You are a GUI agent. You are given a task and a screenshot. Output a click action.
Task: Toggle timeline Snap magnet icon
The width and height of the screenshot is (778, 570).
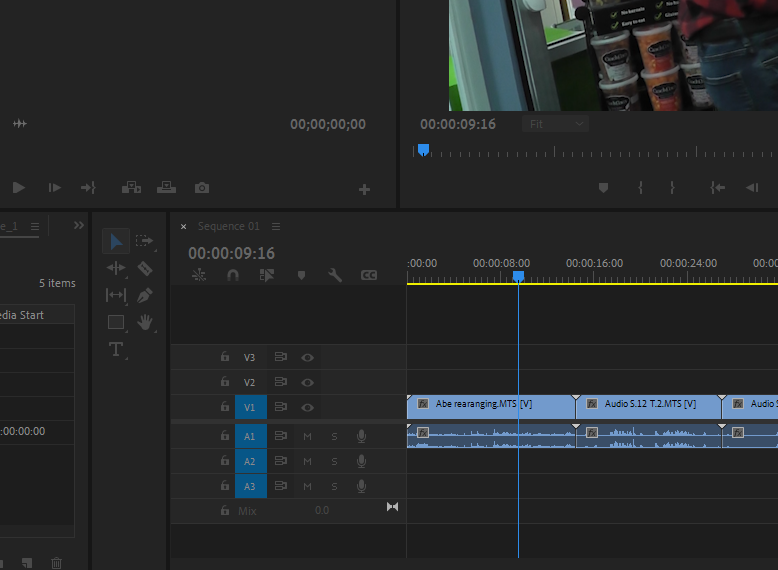pyautogui.click(x=233, y=275)
